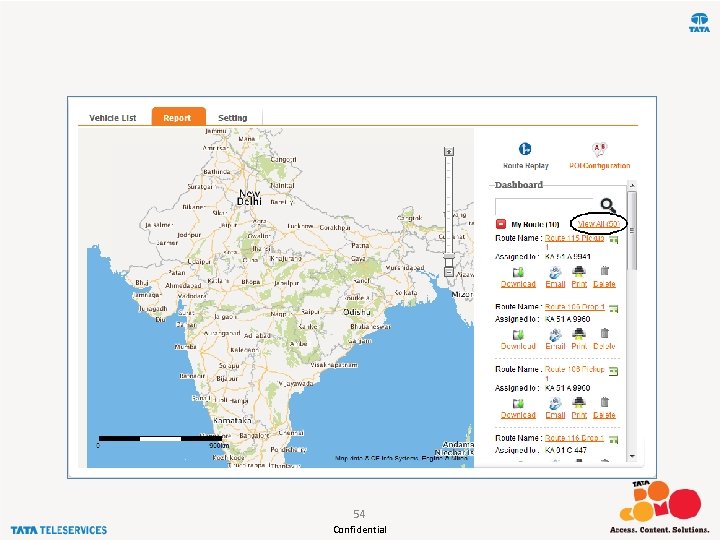Click email icon for Route 108 Pickup 1

click(555, 404)
